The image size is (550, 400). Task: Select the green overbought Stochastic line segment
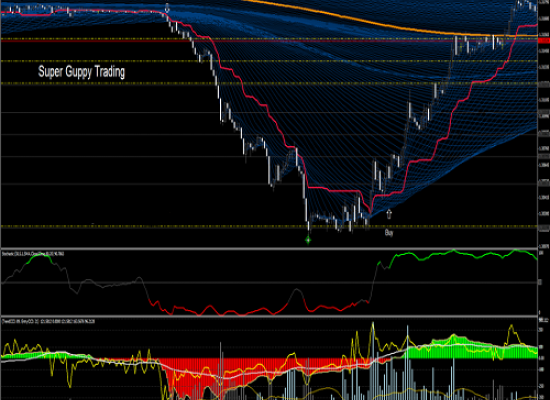click(x=456, y=253)
